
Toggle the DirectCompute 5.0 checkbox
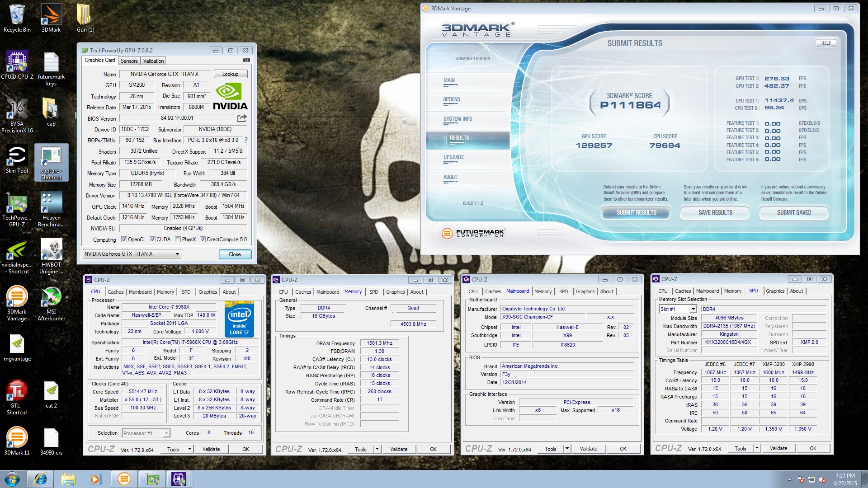click(203, 239)
